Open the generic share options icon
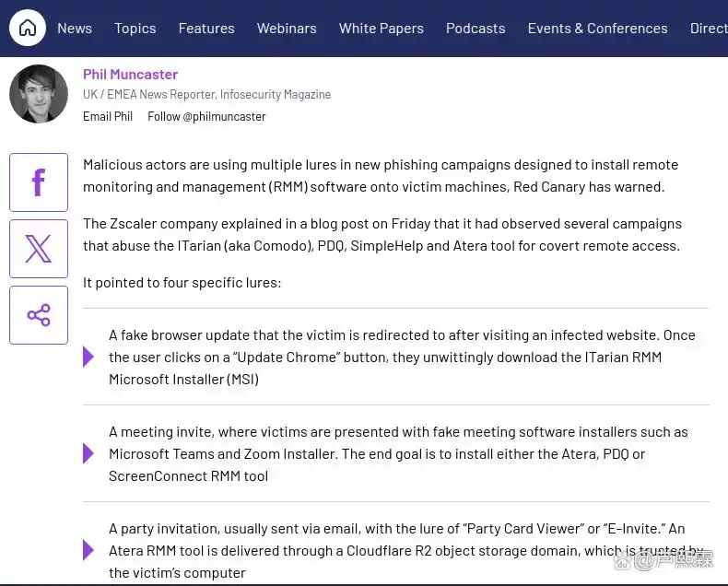The height and width of the screenshot is (586, 728). click(x=39, y=315)
